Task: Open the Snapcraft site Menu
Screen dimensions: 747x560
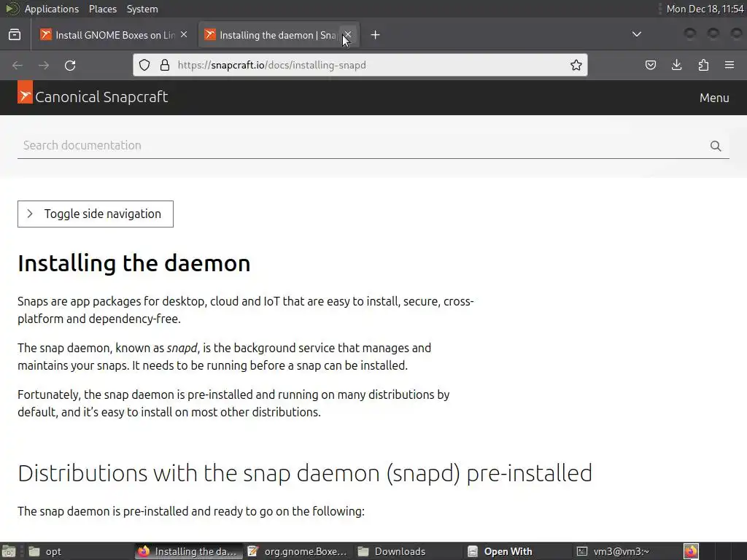Action: click(x=714, y=98)
